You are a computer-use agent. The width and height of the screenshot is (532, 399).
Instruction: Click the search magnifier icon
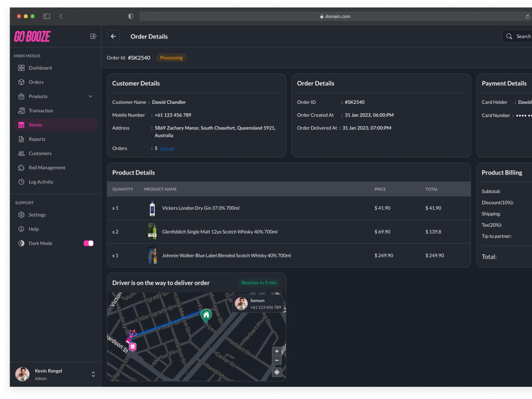509,36
